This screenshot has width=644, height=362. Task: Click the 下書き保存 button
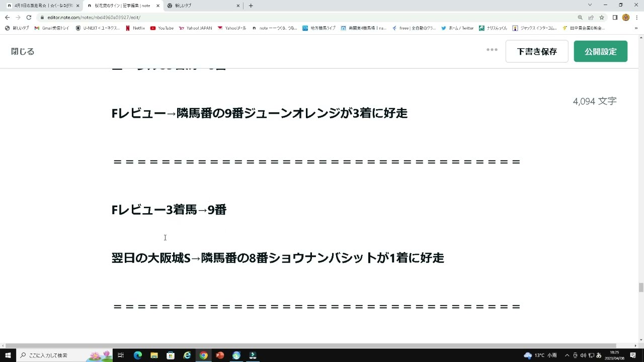[537, 51]
